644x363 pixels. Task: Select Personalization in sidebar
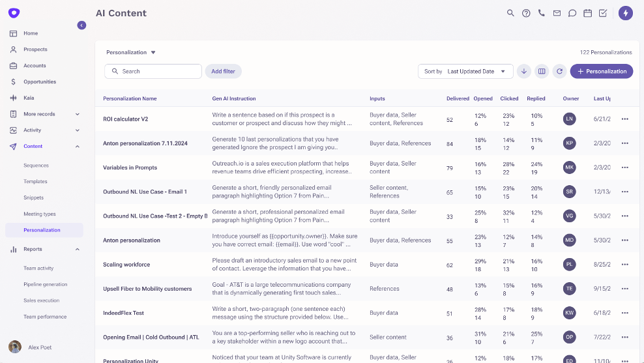(x=44, y=230)
